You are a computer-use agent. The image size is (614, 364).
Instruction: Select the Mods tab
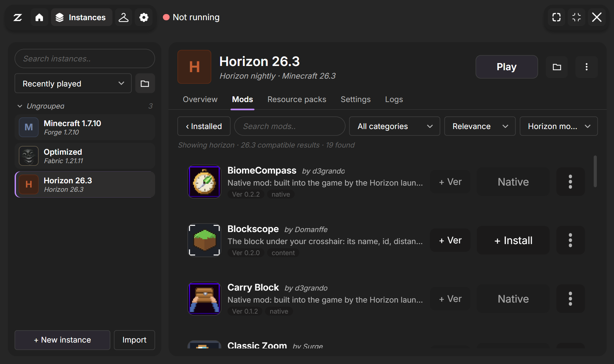pos(242,99)
